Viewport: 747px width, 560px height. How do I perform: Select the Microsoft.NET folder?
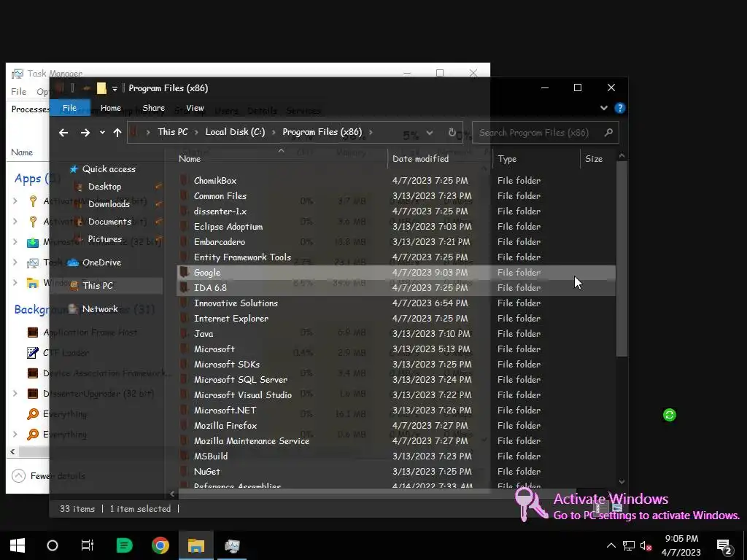(x=225, y=410)
